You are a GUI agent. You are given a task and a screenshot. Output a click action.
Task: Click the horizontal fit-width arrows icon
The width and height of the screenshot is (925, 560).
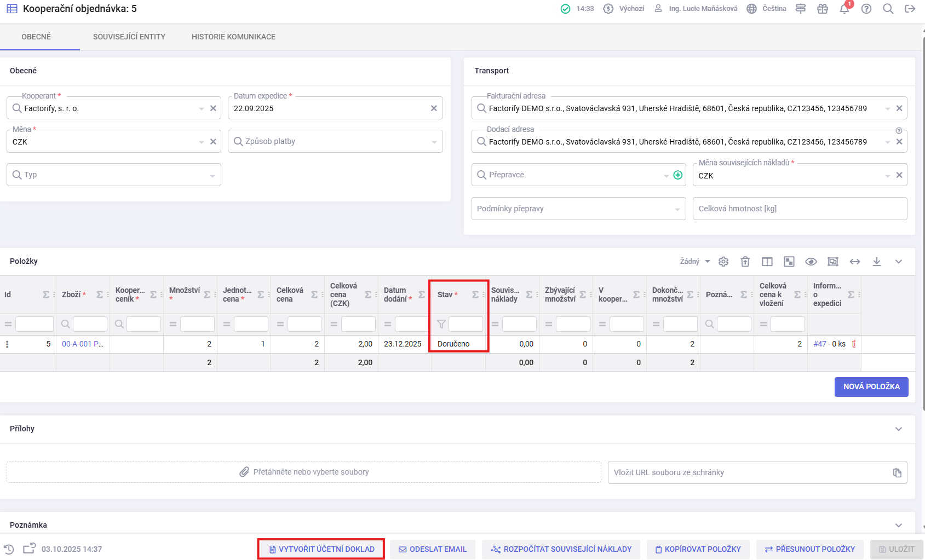[854, 262]
